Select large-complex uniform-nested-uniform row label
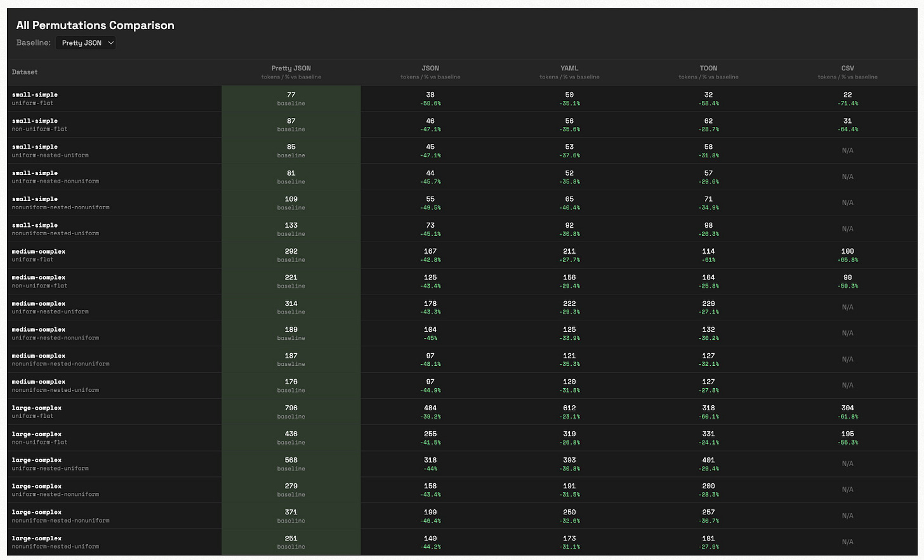This screenshot has height=560, width=924. point(50,464)
